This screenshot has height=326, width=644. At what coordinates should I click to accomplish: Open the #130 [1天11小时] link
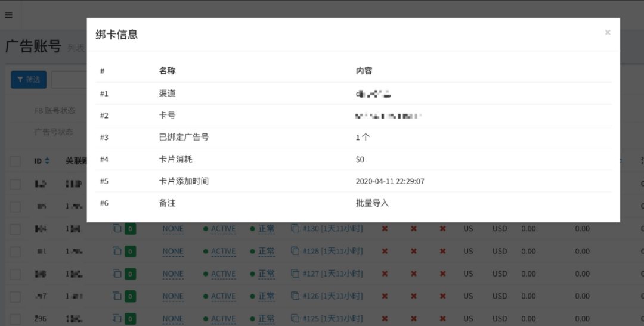pos(333,229)
